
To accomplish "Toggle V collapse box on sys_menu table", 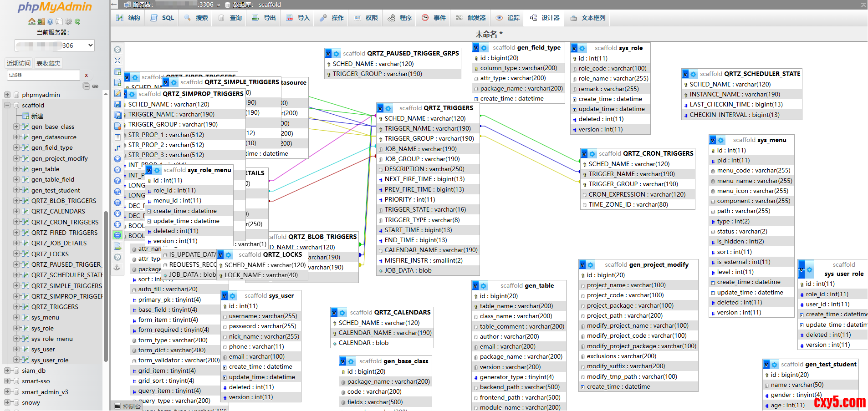I will point(713,140).
